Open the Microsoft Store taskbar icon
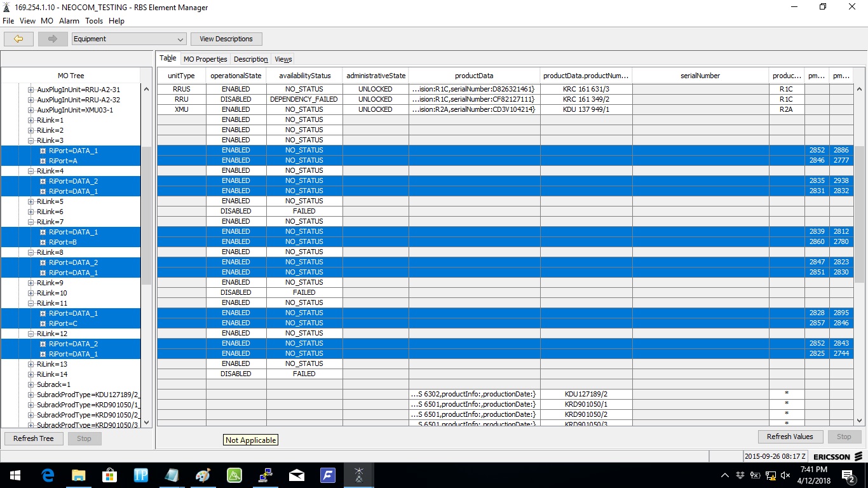 pyautogui.click(x=109, y=475)
